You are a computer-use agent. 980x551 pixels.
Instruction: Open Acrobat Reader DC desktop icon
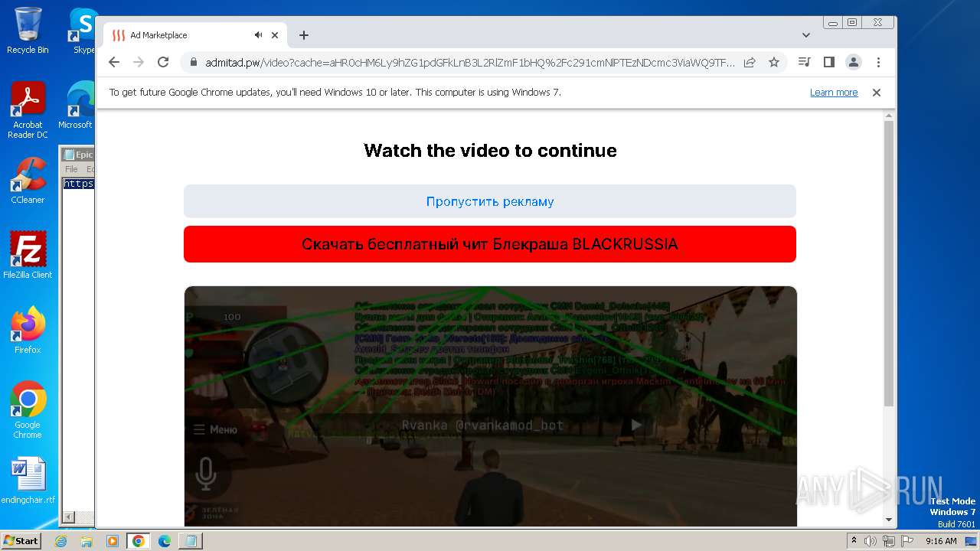(x=28, y=110)
